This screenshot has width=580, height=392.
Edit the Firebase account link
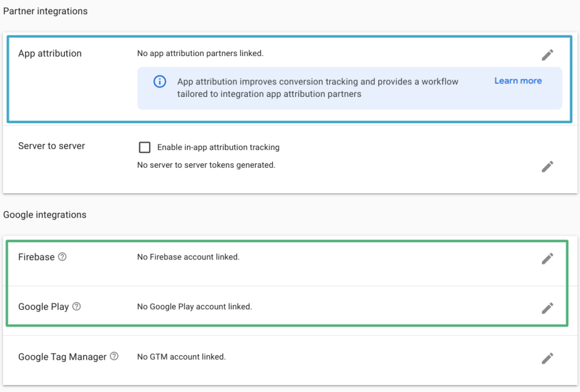pos(547,258)
